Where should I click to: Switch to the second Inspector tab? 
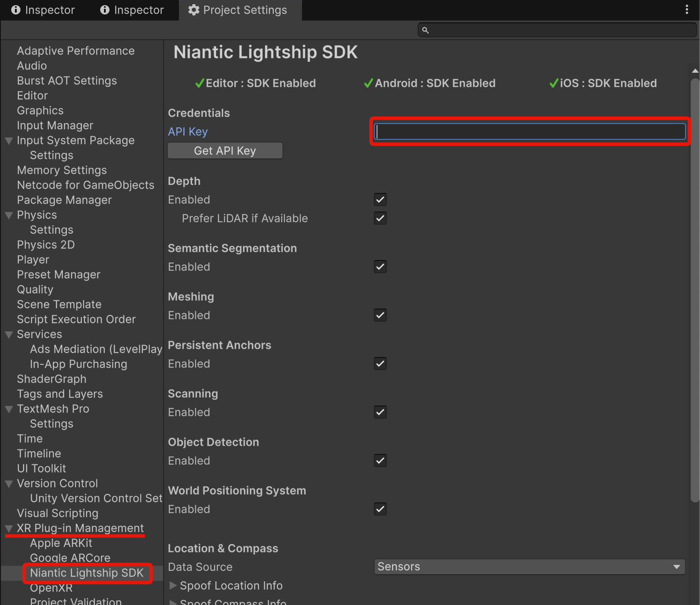[x=132, y=10]
